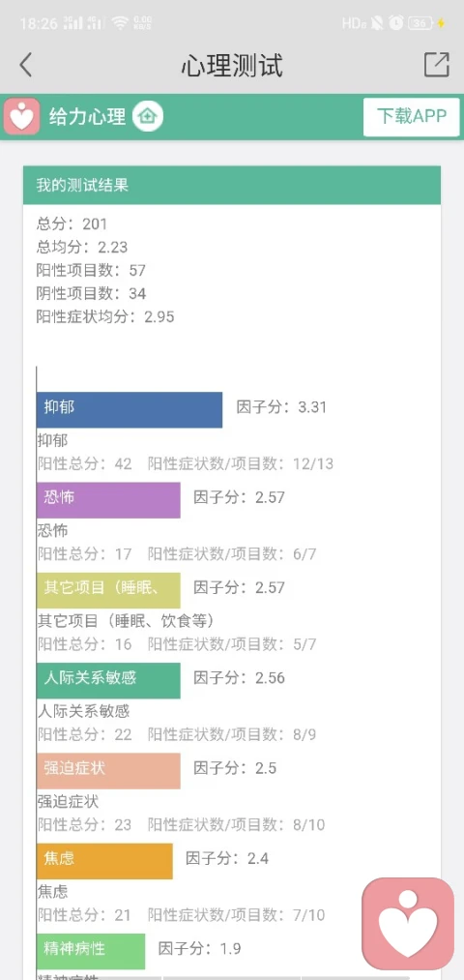Image resolution: width=464 pixels, height=980 pixels.
Task: Tap the 总分：201 score line
Action: (x=72, y=223)
